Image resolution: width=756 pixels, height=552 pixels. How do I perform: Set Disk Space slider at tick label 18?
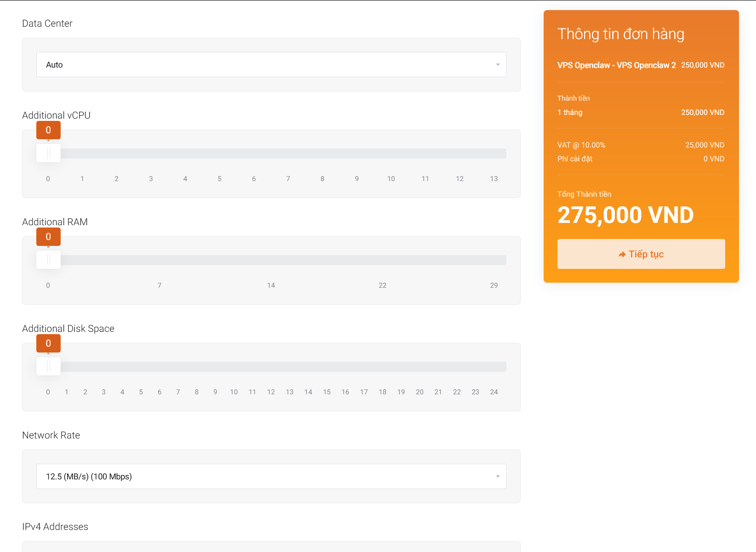(382, 392)
